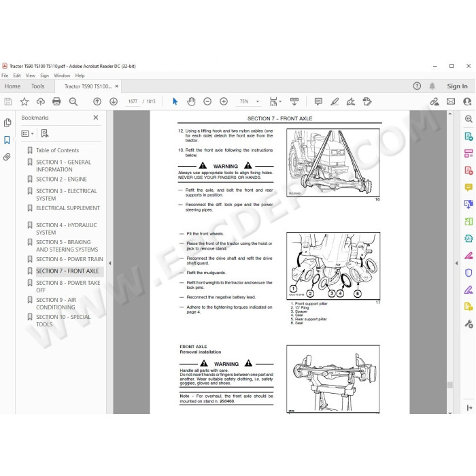This screenshot has height=476, width=476.
Task: Open the Find text magnifier
Action: (73, 101)
